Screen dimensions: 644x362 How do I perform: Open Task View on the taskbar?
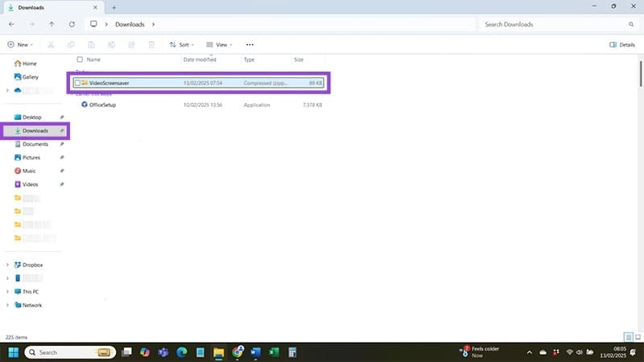[x=127, y=352]
